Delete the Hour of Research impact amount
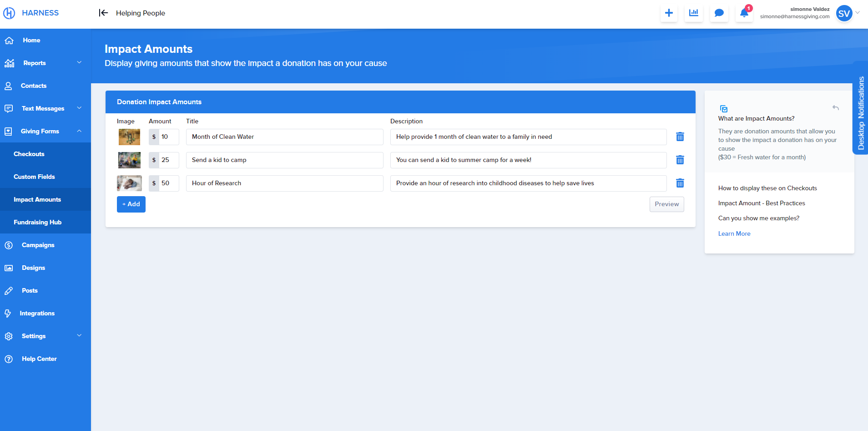 pos(680,183)
